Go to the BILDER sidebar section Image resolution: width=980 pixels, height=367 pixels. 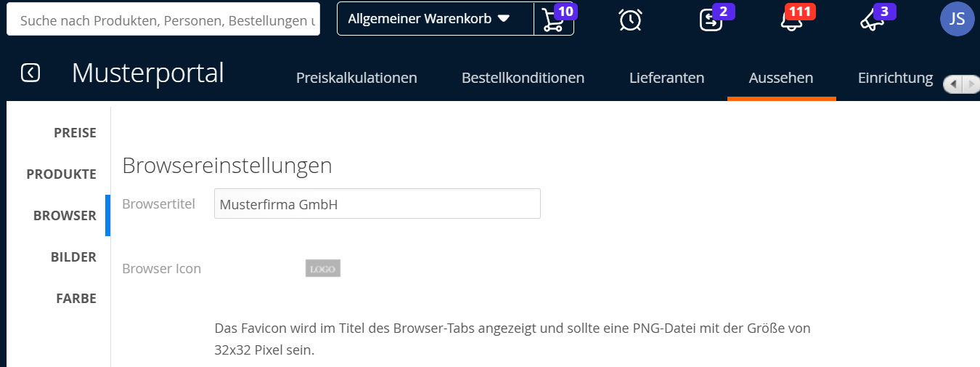click(x=73, y=257)
